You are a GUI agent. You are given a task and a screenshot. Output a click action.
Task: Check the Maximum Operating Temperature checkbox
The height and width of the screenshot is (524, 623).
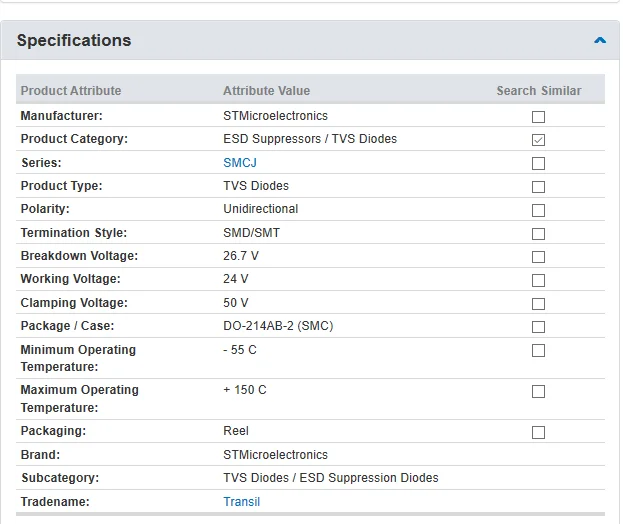538,391
